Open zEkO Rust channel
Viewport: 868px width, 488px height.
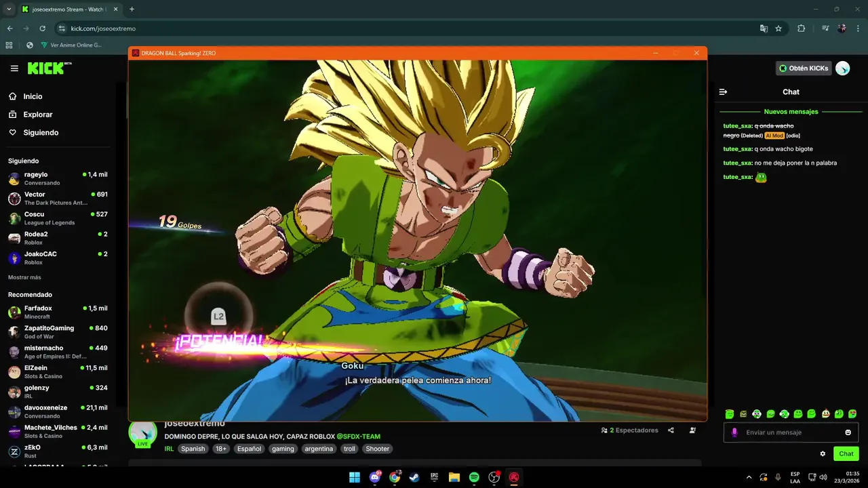[58, 451]
